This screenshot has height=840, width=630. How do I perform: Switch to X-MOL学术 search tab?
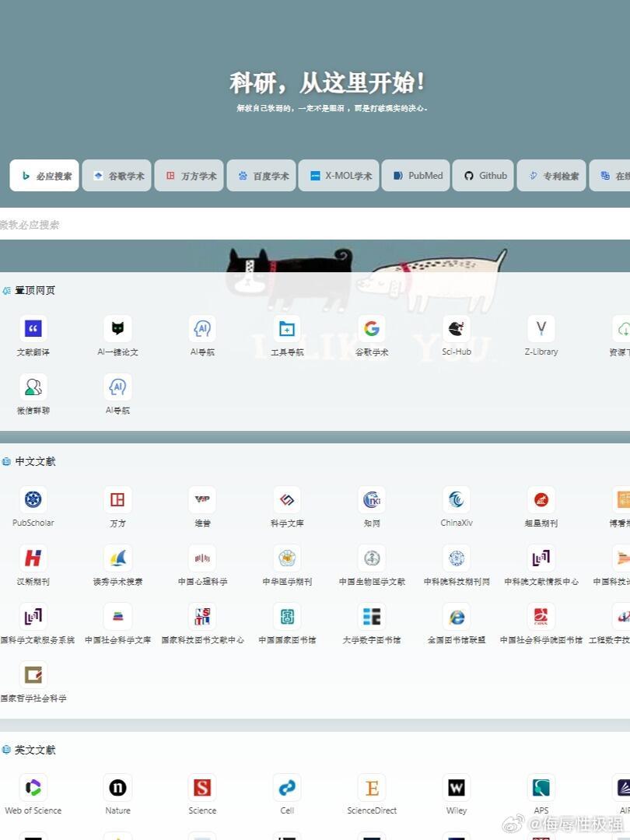coord(338,175)
